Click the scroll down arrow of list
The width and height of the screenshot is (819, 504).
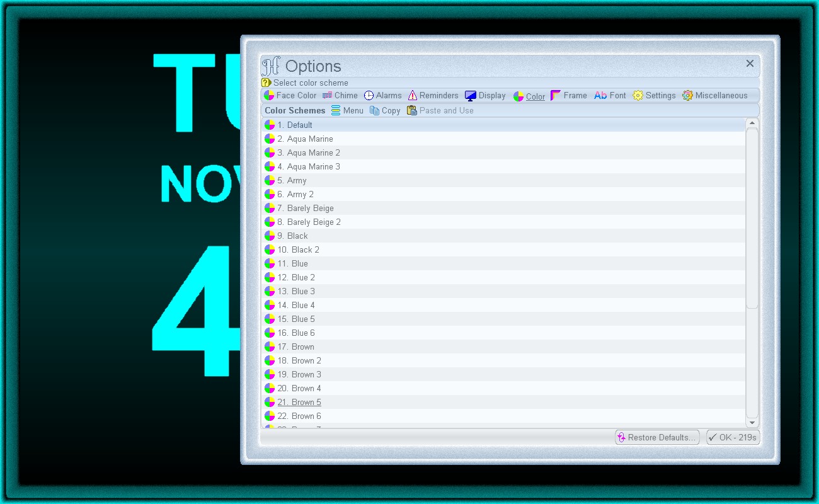(x=752, y=422)
